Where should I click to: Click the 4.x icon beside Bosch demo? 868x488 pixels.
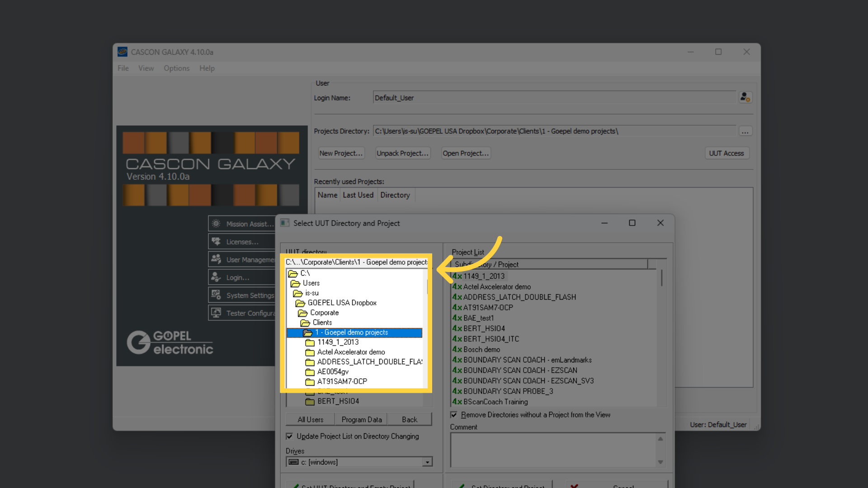pyautogui.click(x=457, y=349)
